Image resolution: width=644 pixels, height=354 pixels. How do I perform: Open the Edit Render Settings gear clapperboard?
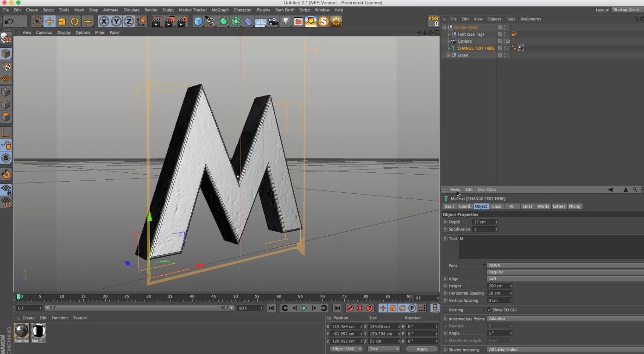pyautogui.click(x=183, y=21)
